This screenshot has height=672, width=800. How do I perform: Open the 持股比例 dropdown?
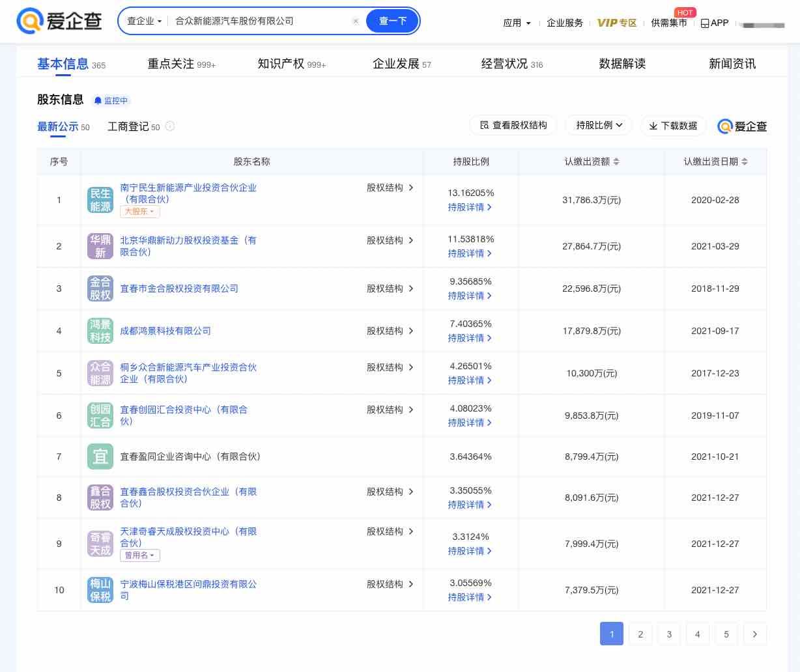tap(599, 126)
